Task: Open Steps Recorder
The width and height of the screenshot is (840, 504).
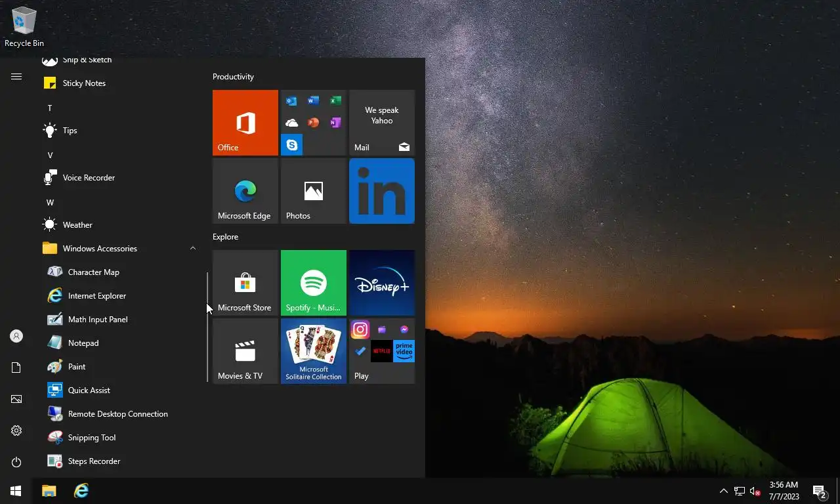Action: point(118,461)
